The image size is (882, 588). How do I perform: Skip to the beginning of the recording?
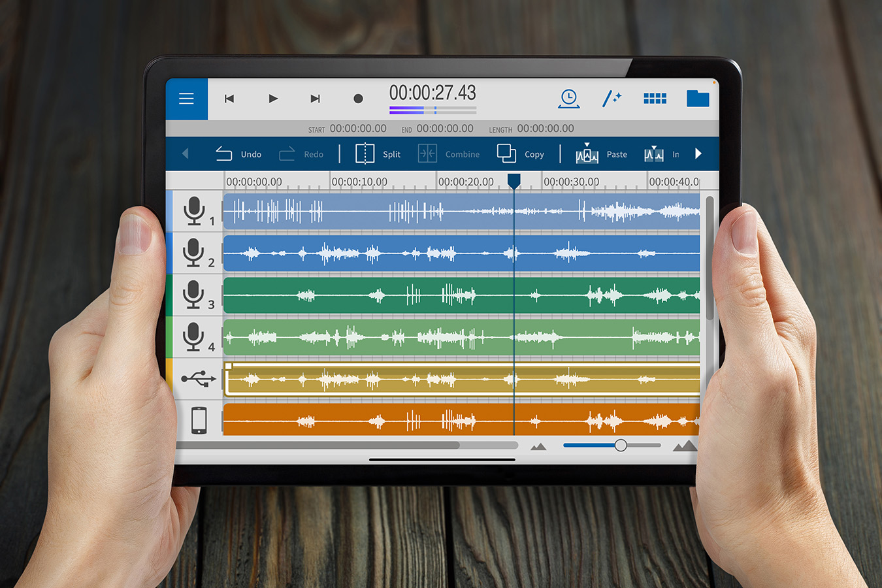click(x=229, y=99)
